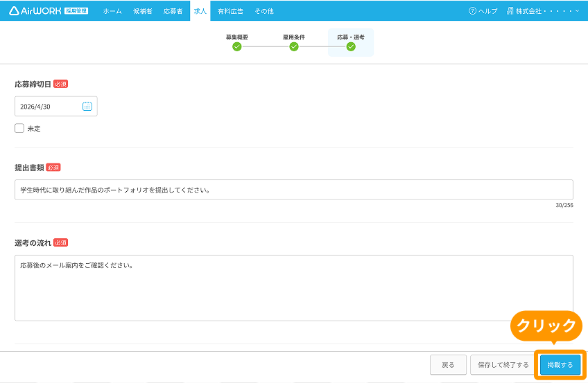Open the 応募者 menu
588x383 pixels.
[x=173, y=11]
